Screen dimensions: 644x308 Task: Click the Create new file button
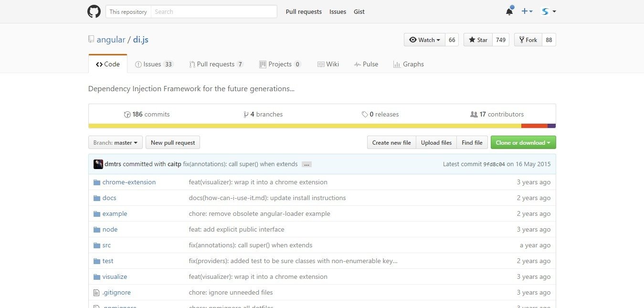pos(391,142)
